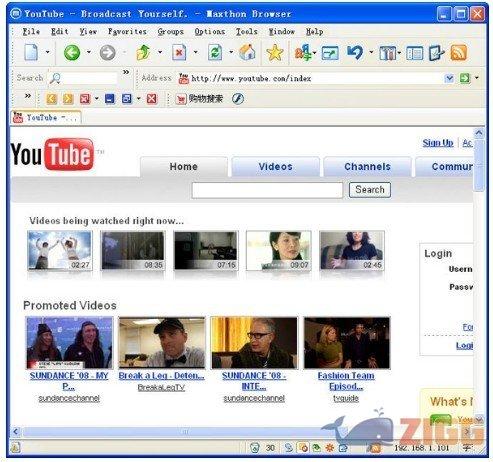Screen dimensions: 493x462
Task: Click the 192.168.1.101 status bar text
Action: coord(422,448)
